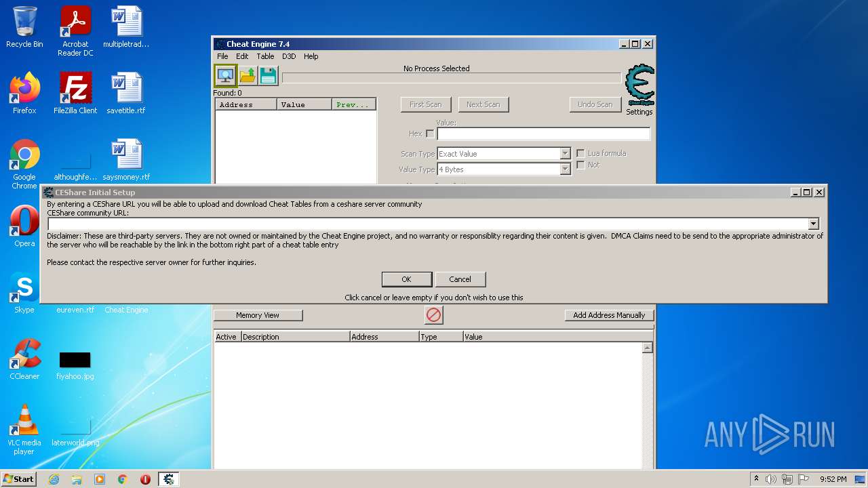Click the scan progress bar
868x488 pixels.
[452, 79]
